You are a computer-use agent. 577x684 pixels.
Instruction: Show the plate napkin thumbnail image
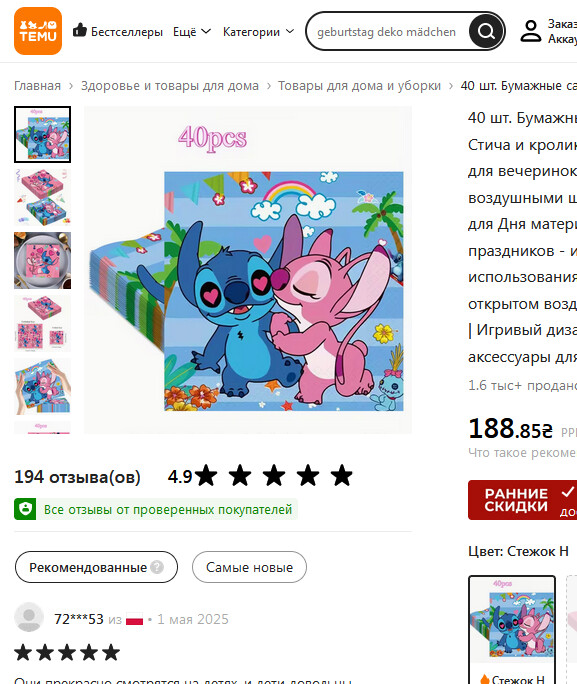(x=42, y=260)
